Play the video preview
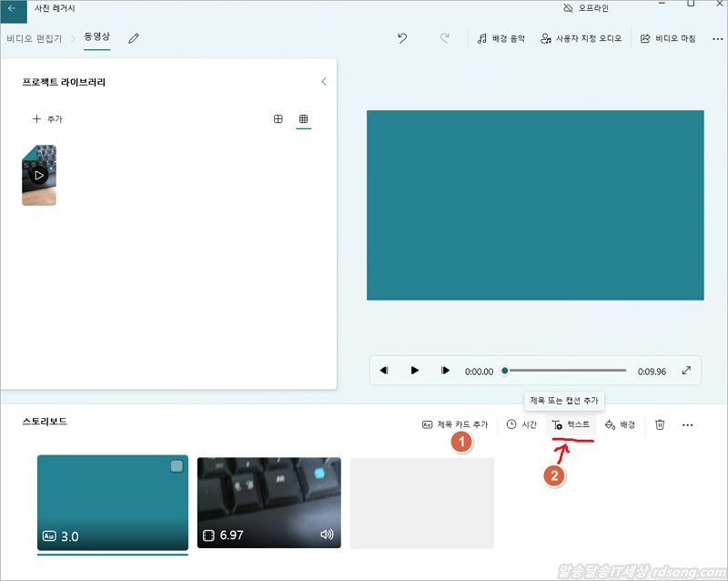 [414, 371]
